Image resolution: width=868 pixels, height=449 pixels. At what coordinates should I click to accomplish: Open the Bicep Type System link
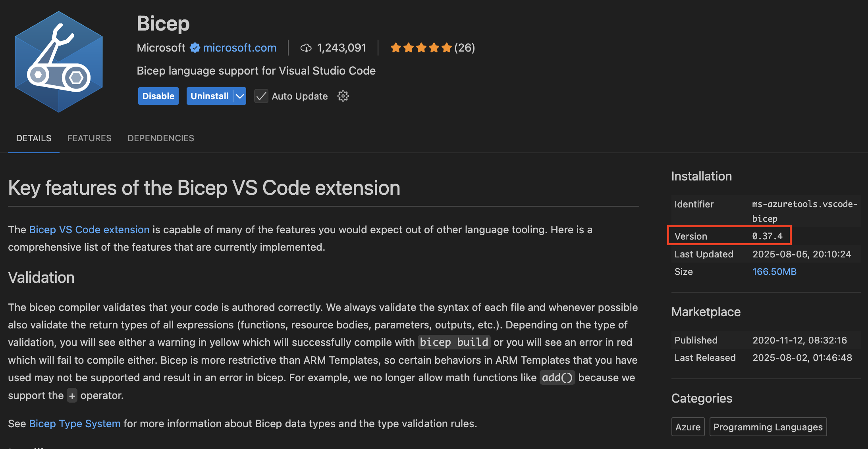tap(74, 423)
